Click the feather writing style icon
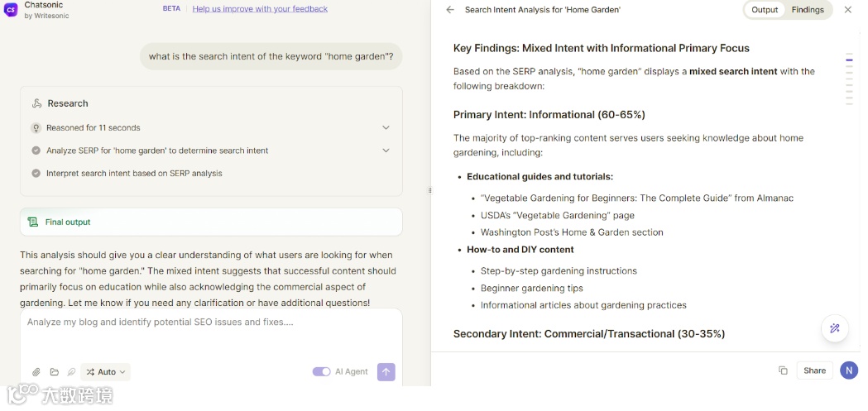Viewport: 868px width, 411px height. (72, 372)
